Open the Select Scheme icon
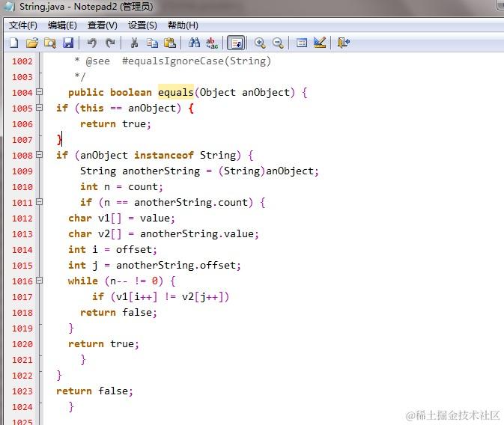This screenshot has height=425, width=504. (x=302, y=43)
